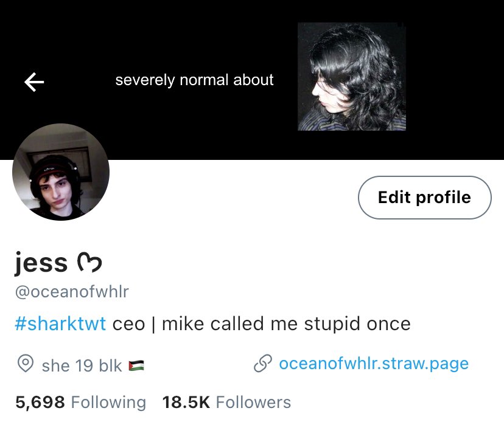504x439 pixels.
Task: View the 5,698 Following list
Action: (x=81, y=402)
